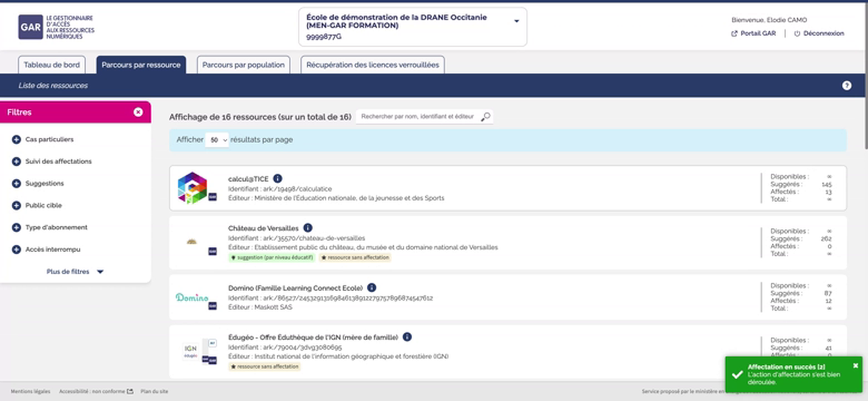Dismiss the 'Affectation en succès' notification
Screen dimensions: 868x401
(856, 365)
